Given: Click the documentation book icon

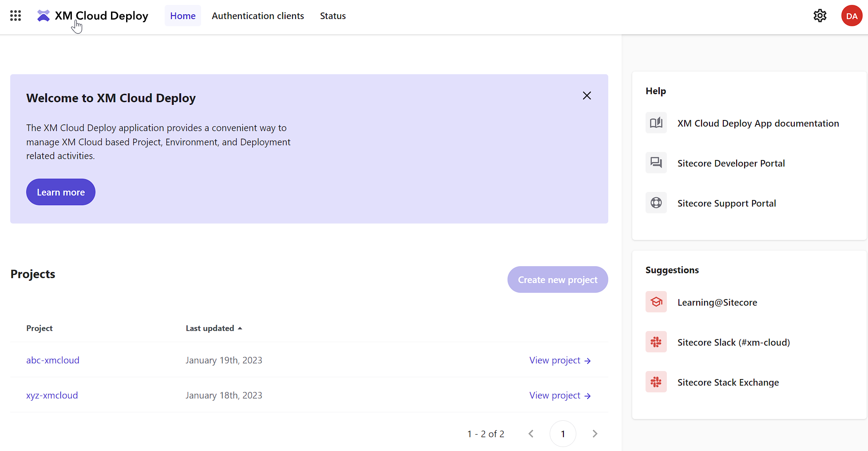Looking at the screenshot, I should click(x=656, y=123).
